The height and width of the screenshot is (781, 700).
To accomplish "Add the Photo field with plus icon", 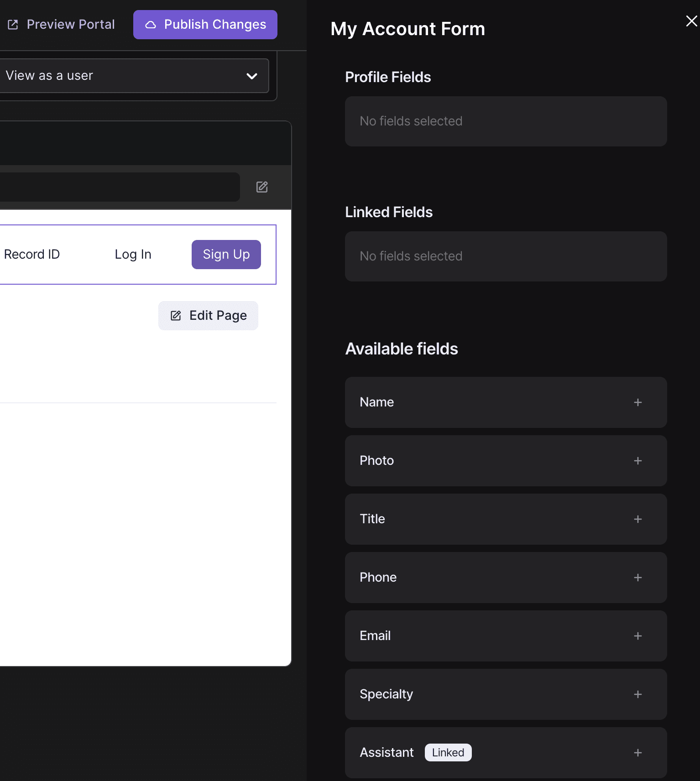I will 637,461.
